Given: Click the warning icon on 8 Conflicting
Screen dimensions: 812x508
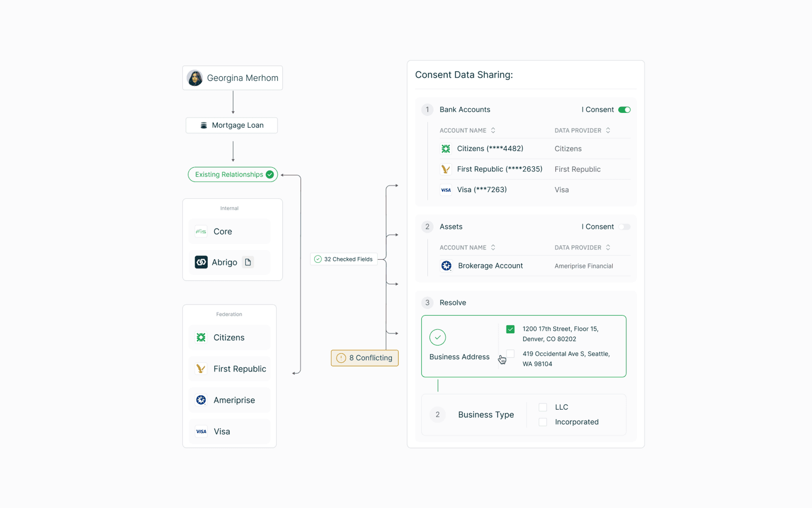Looking at the screenshot, I should 341,358.
